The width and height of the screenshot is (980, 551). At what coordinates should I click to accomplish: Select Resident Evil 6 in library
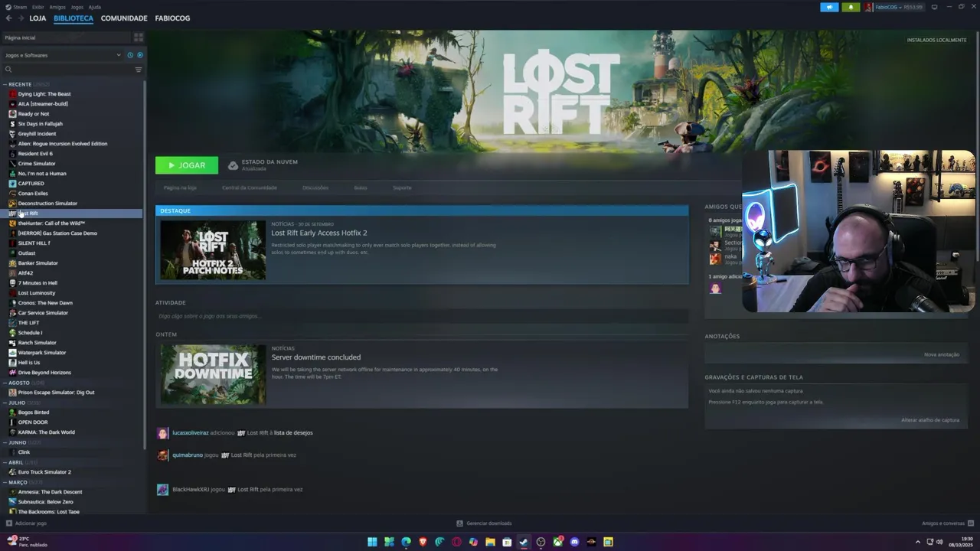pyautogui.click(x=35, y=154)
